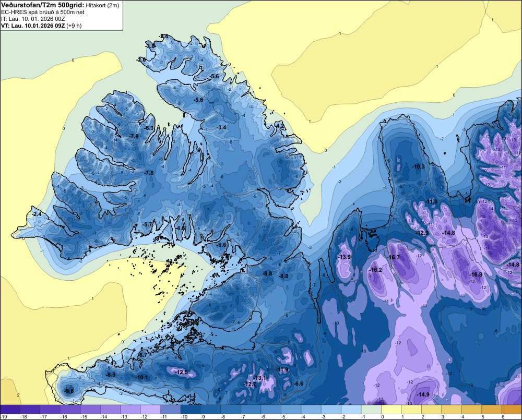Select the legend swatch above the -13 label
Screen dimensions: 522x420
click(x=130, y=410)
